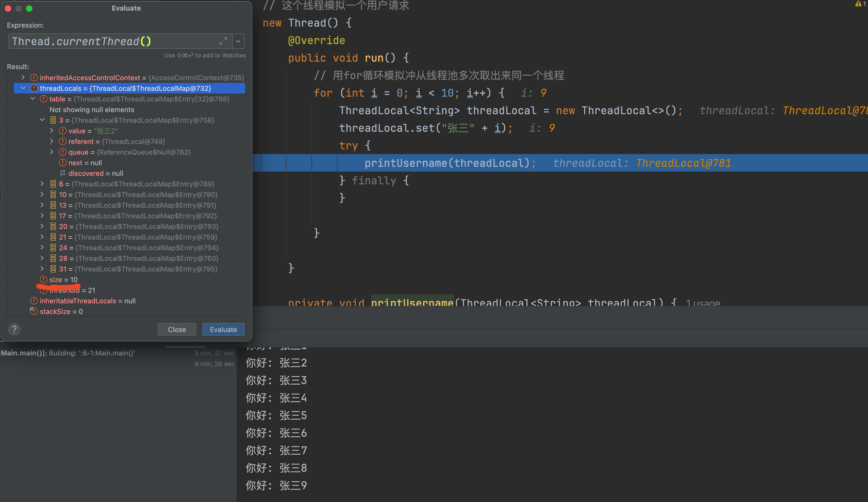The image size is (868, 502).
Task: Expand table entry 24
Action: (42, 248)
